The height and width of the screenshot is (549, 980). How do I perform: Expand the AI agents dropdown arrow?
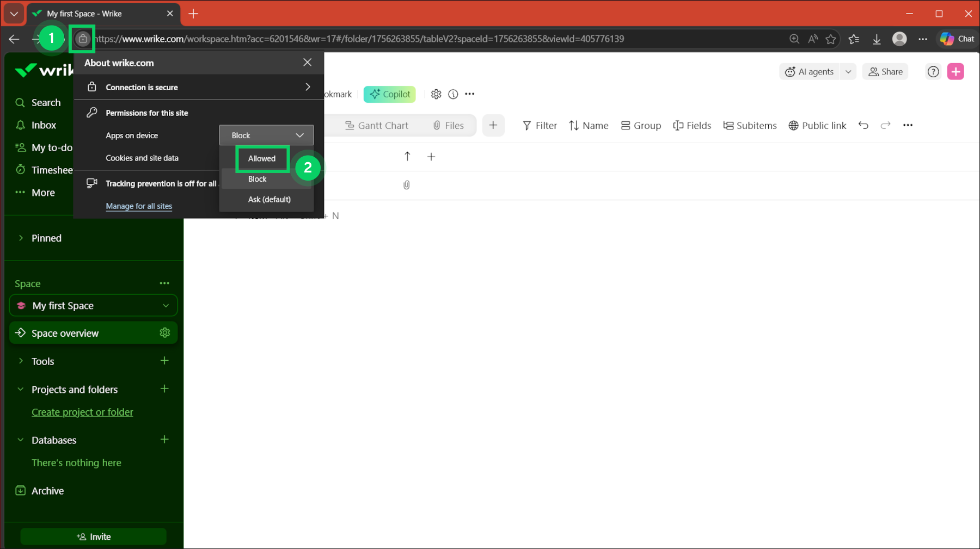[x=848, y=72]
